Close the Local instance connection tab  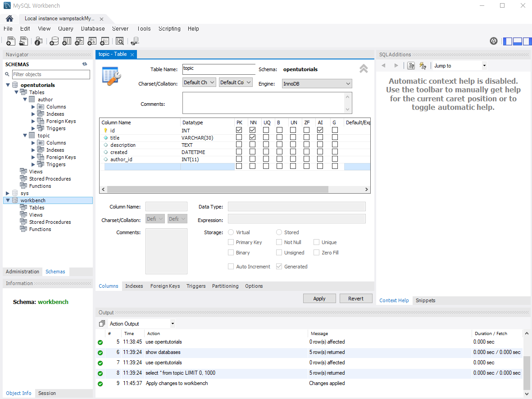click(x=101, y=19)
